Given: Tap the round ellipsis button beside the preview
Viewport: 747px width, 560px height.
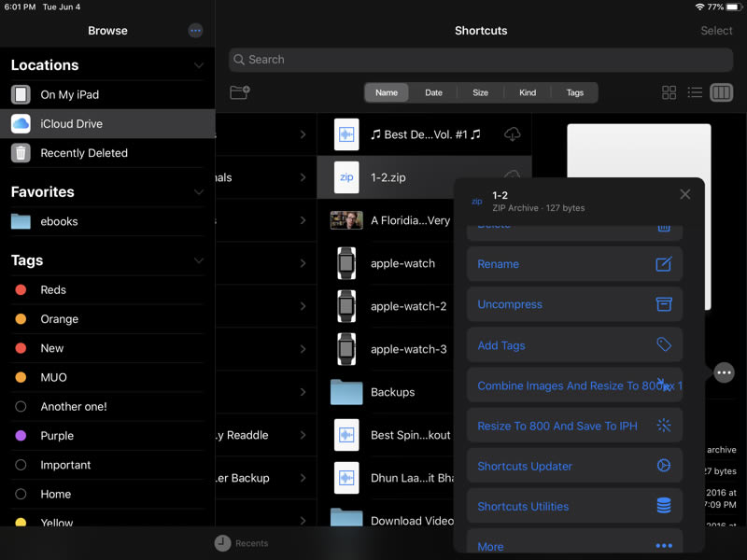Looking at the screenshot, I should click(x=724, y=372).
